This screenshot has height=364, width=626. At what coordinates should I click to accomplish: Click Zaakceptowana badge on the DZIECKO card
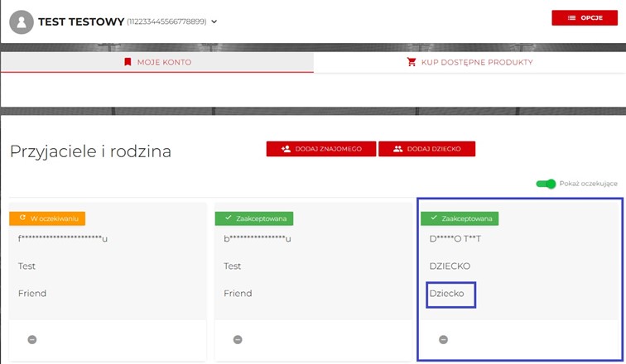[460, 219]
